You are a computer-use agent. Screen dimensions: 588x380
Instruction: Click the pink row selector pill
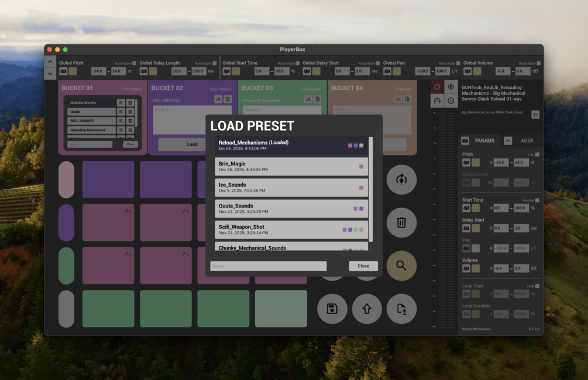[x=66, y=179]
